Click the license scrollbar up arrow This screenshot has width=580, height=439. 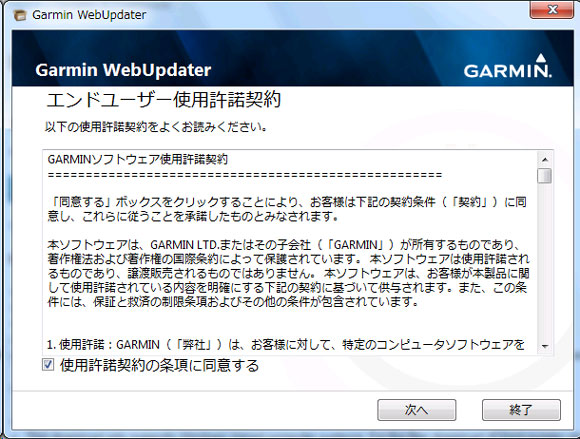tap(544, 159)
